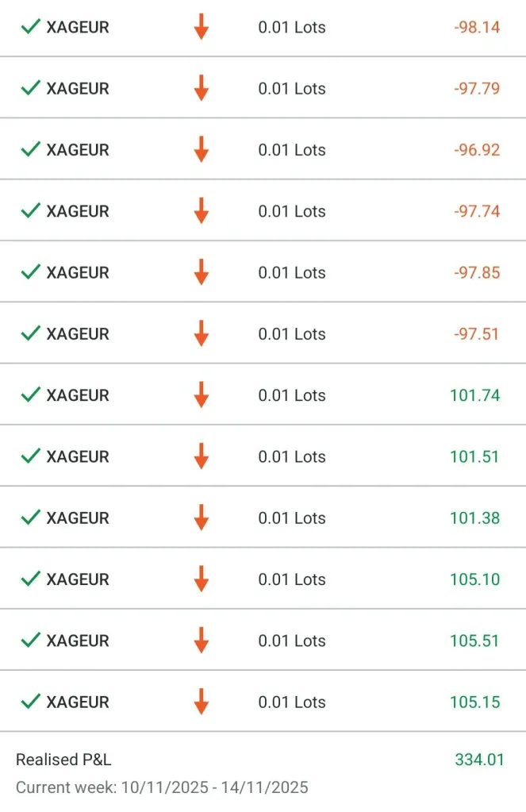The image size is (526, 812).
Task: Click the sell arrow on the -97.79 trade
Action: 201,88
